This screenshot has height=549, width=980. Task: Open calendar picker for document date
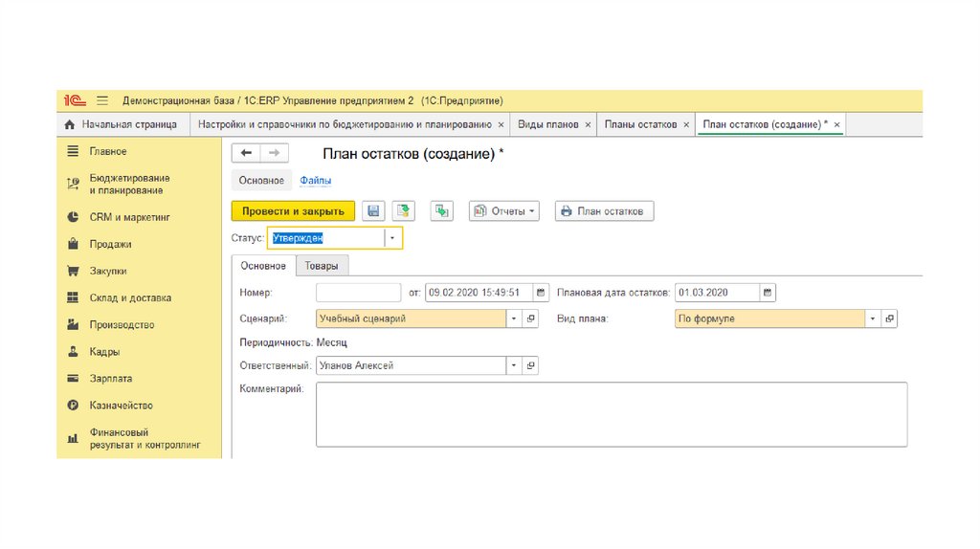542,293
